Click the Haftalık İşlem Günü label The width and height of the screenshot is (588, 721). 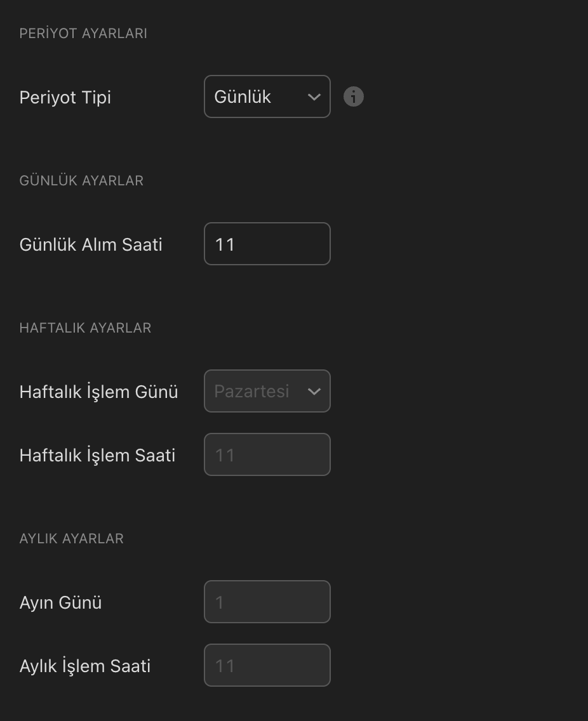(98, 392)
